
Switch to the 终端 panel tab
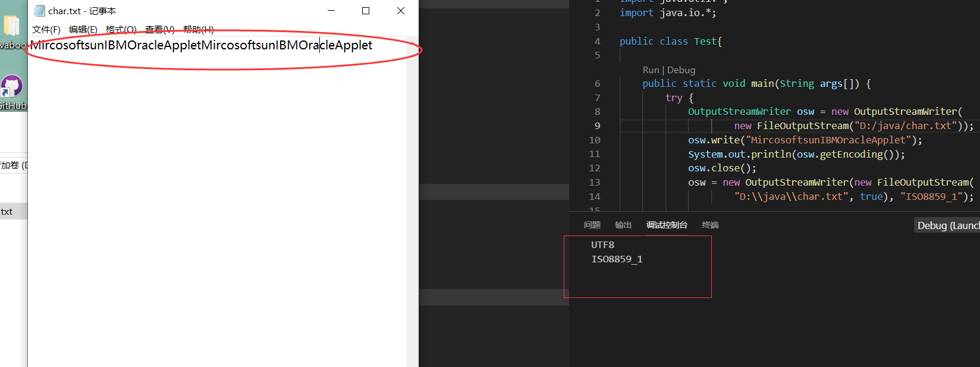coord(710,225)
